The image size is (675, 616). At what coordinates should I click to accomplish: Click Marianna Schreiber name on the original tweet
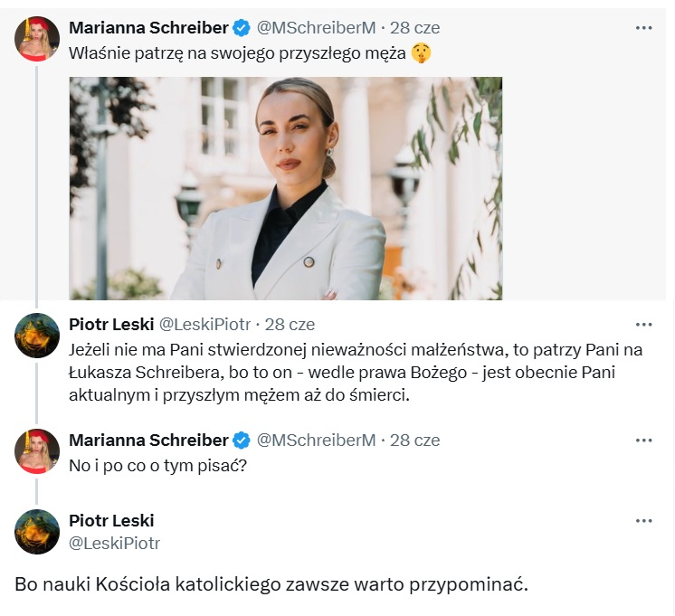pos(148,28)
